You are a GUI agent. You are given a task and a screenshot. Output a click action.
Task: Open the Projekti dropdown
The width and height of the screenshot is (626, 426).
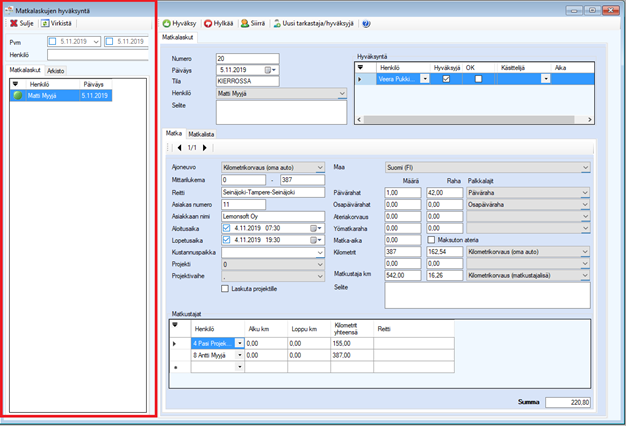(320, 264)
